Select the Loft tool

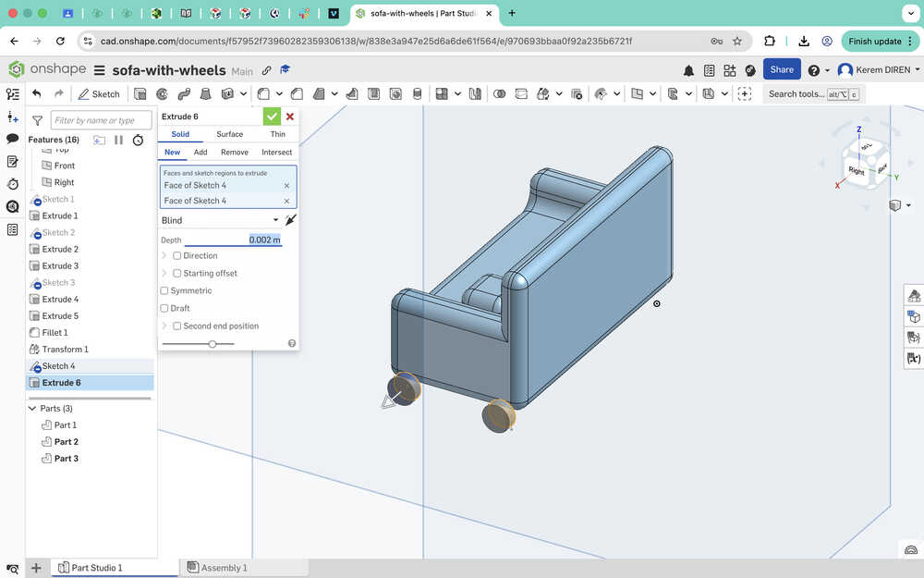[x=204, y=93]
